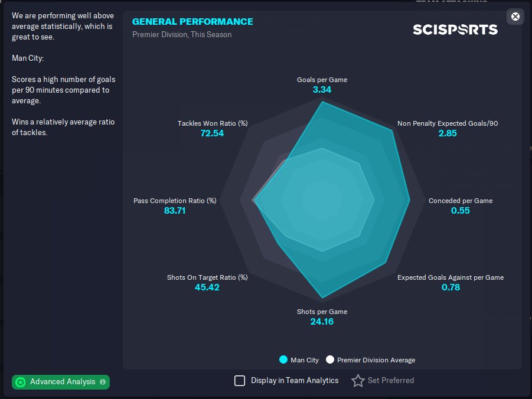Click Expected Goals Against per Game label

[x=451, y=277]
